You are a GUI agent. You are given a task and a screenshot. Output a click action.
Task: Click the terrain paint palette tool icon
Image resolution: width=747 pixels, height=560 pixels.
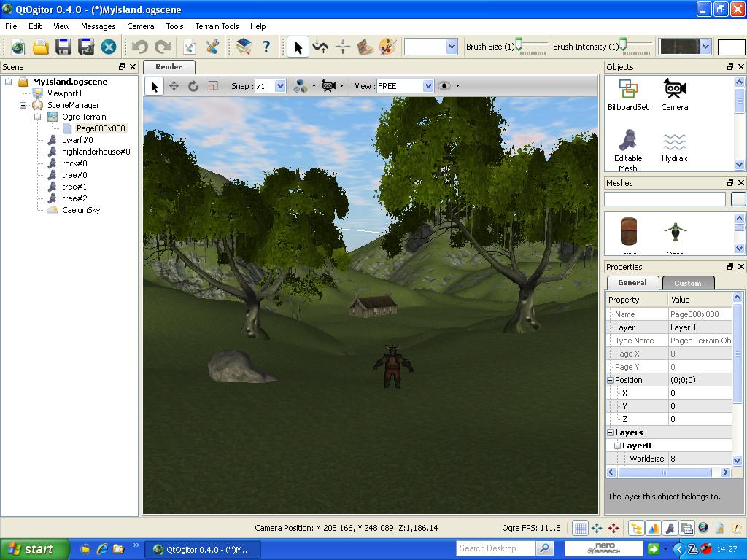365,47
